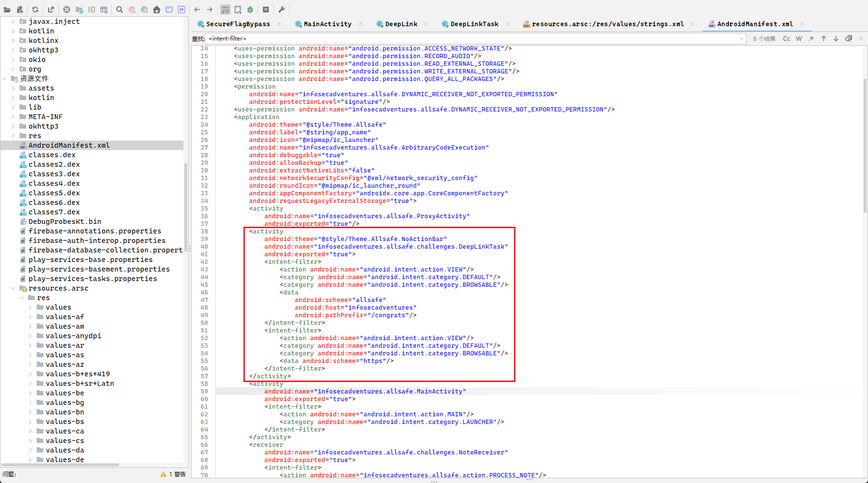
Task: Close the DeepLink tab
Action: click(426, 24)
